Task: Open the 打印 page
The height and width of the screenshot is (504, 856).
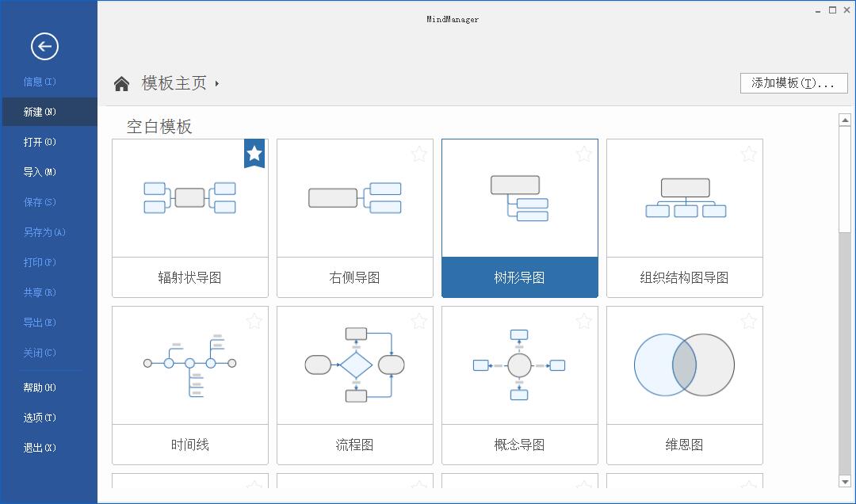Action: point(36,262)
